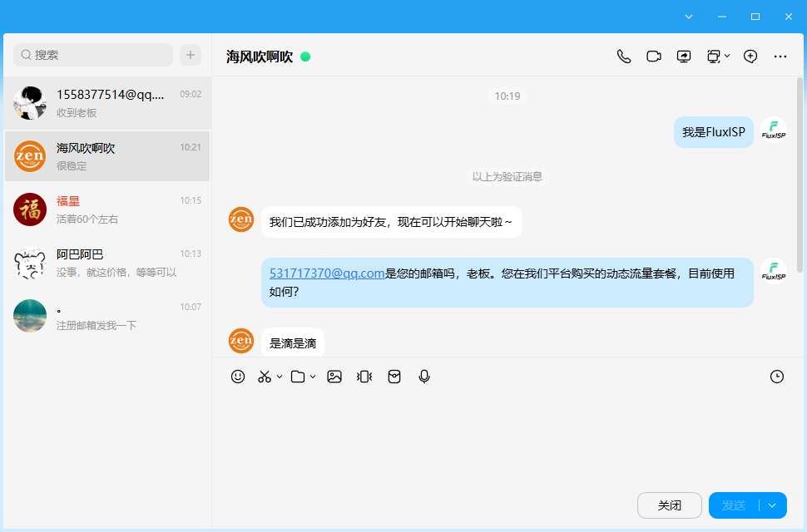Insert an image from gallery icon

coord(334,377)
